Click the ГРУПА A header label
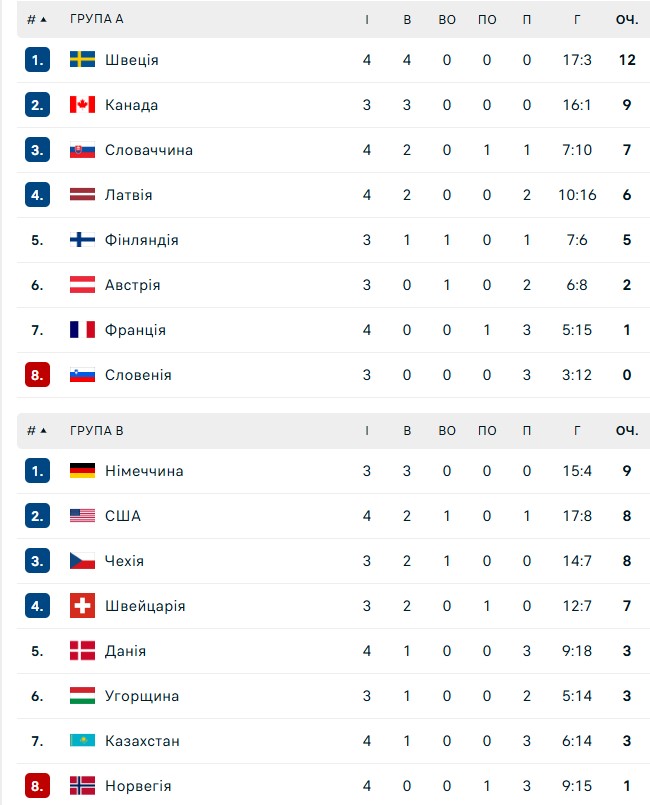Image resolution: width=650 pixels, height=805 pixels. [97, 19]
